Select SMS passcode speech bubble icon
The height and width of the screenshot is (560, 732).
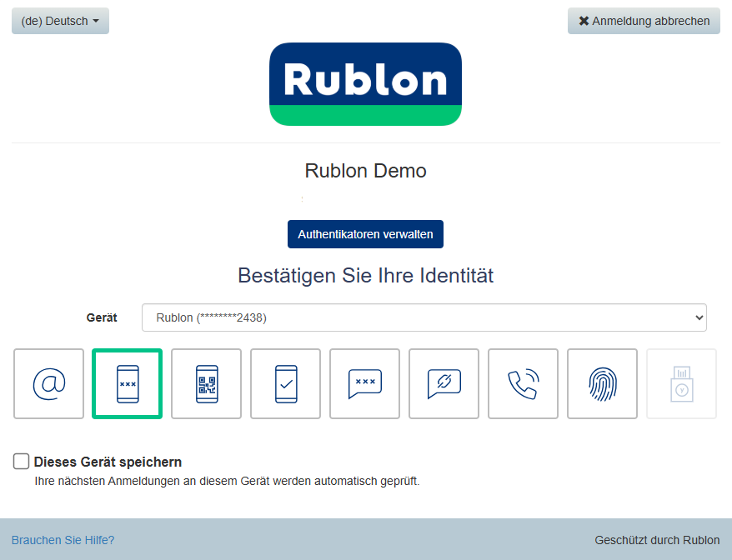click(365, 383)
